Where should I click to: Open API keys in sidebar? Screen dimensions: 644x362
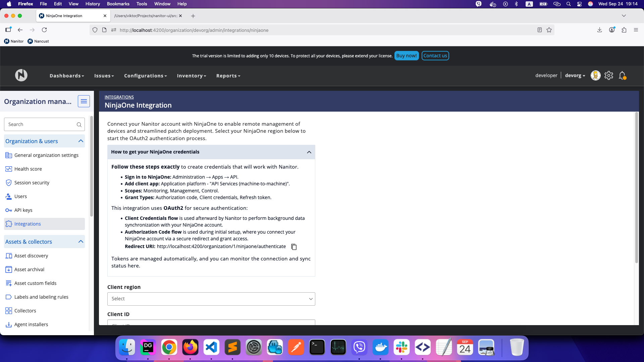[23, 210]
